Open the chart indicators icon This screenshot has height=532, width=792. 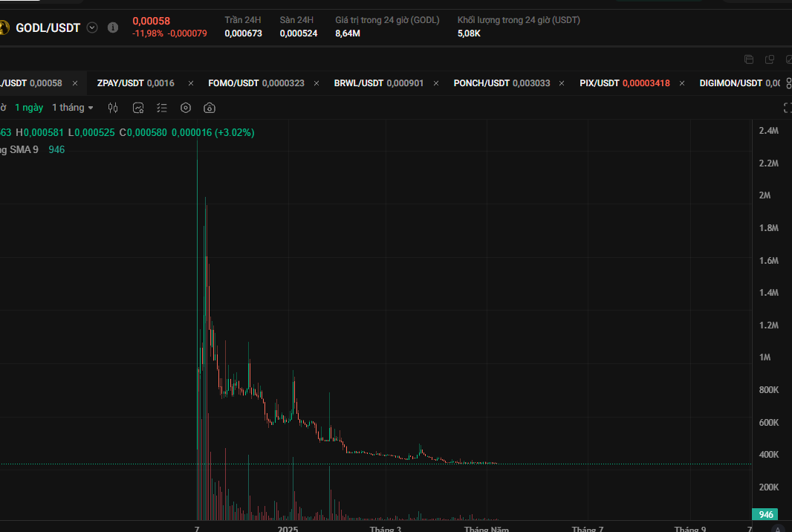point(138,108)
